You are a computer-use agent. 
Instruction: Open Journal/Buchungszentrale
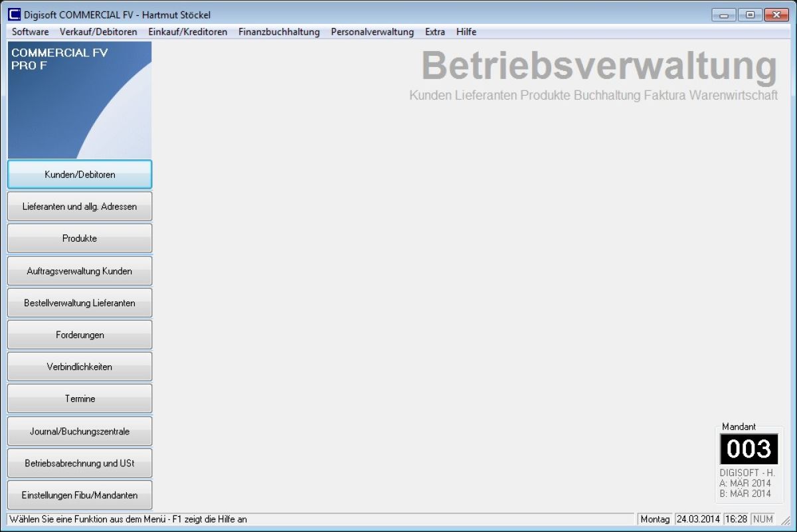tap(80, 431)
